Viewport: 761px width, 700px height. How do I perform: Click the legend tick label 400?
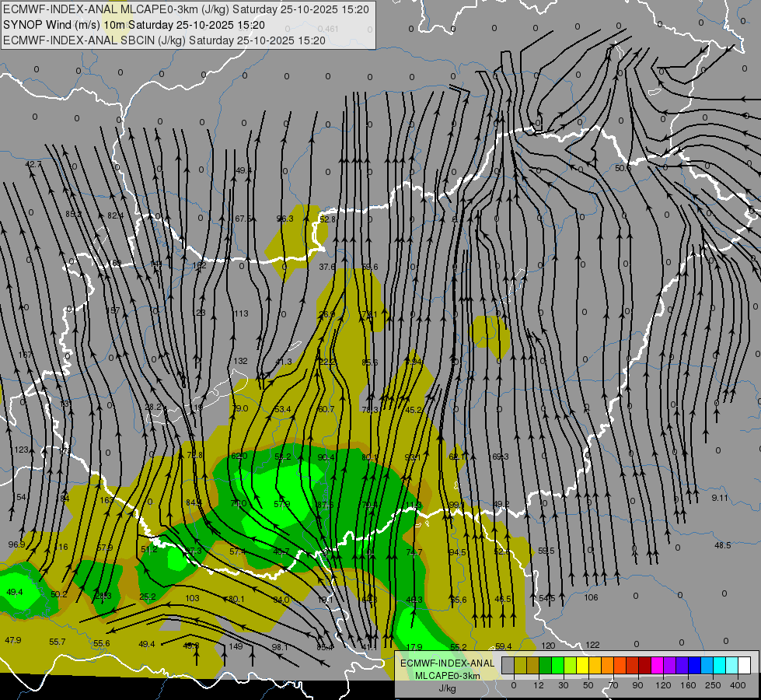[x=738, y=685]
